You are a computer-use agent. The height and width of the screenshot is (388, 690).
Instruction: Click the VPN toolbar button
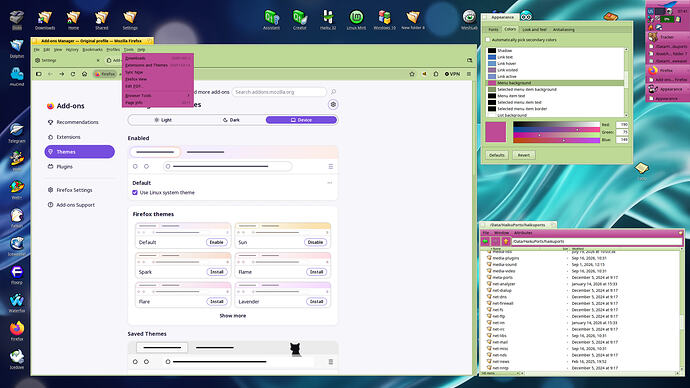pyautogui.click(x=452, y=74)
